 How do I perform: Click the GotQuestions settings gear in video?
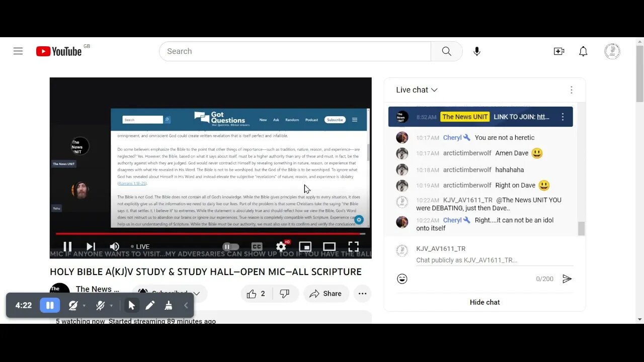pos(359,220)
